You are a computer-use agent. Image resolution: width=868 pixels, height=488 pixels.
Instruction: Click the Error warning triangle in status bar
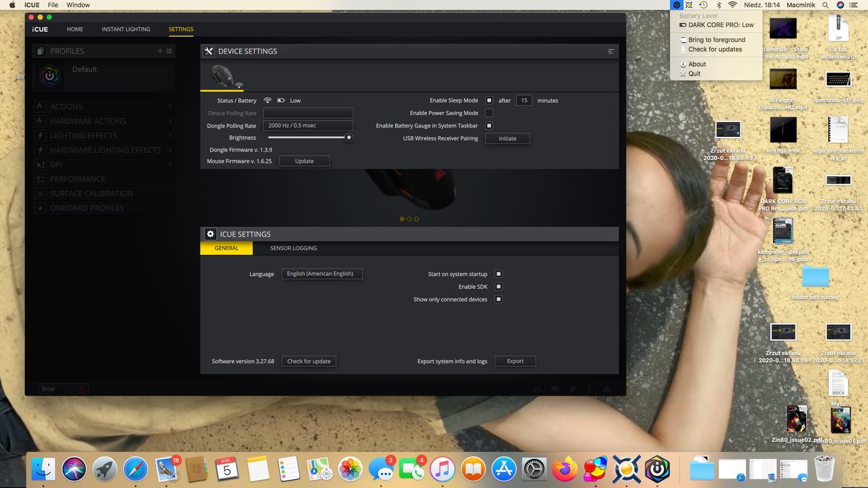point(81,389)
